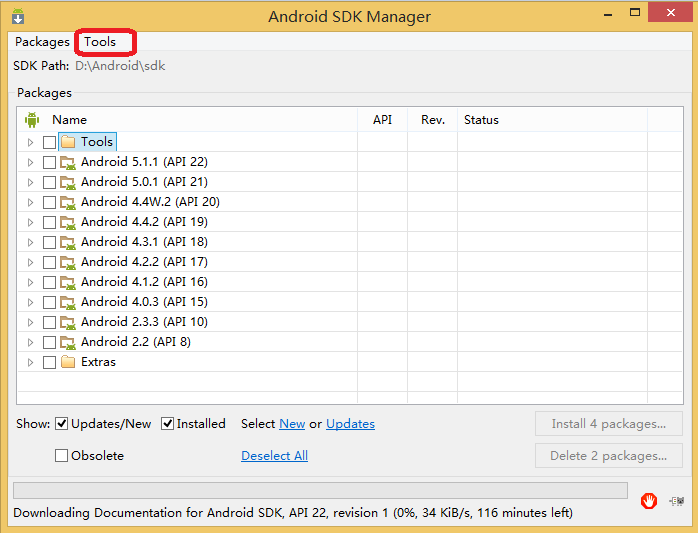This screenshot has width=698, height=533.
Task: Toggle the Updates/New checkbox
Action: point(62,424)
